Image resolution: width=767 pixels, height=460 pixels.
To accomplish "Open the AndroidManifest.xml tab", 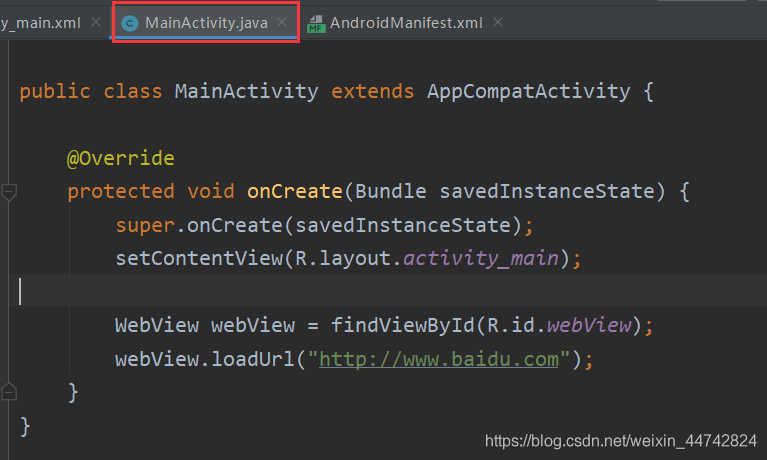I will (406, 23).
